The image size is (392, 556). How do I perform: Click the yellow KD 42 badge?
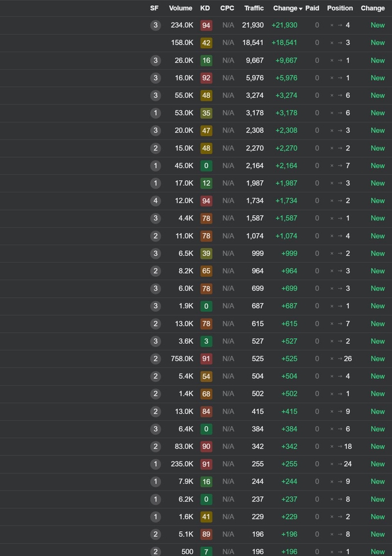point(206,43)
